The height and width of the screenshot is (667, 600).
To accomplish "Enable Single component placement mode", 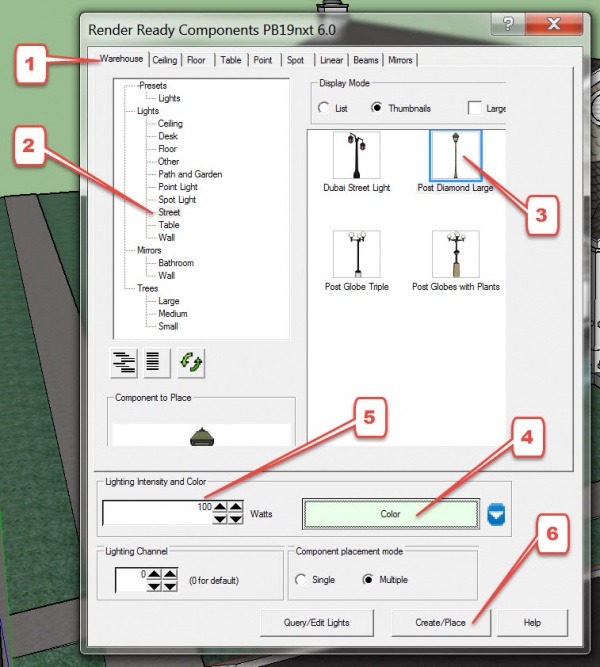I will click(302, 580).
